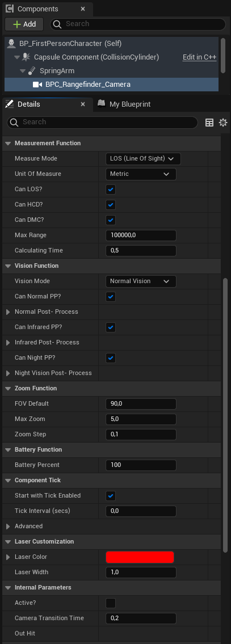Select the BPC_Rangefinder_Camera camera icon
This screenshot has width=231, height=644.
tap(38, 85)
